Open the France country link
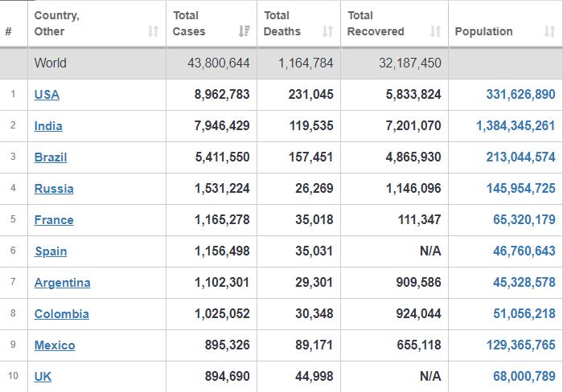The width and height of the screenshot is (563, 392). click(x=54, y=220)
